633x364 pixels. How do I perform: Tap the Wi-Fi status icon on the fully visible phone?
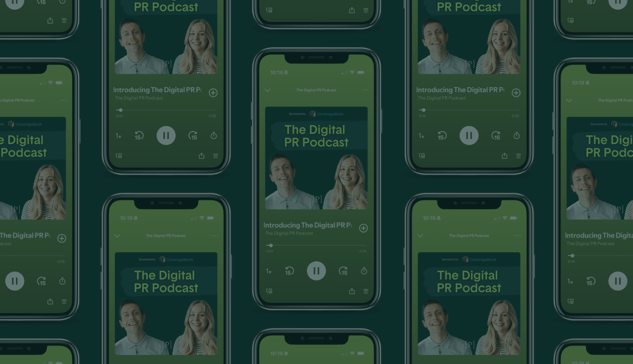(352, 72)
